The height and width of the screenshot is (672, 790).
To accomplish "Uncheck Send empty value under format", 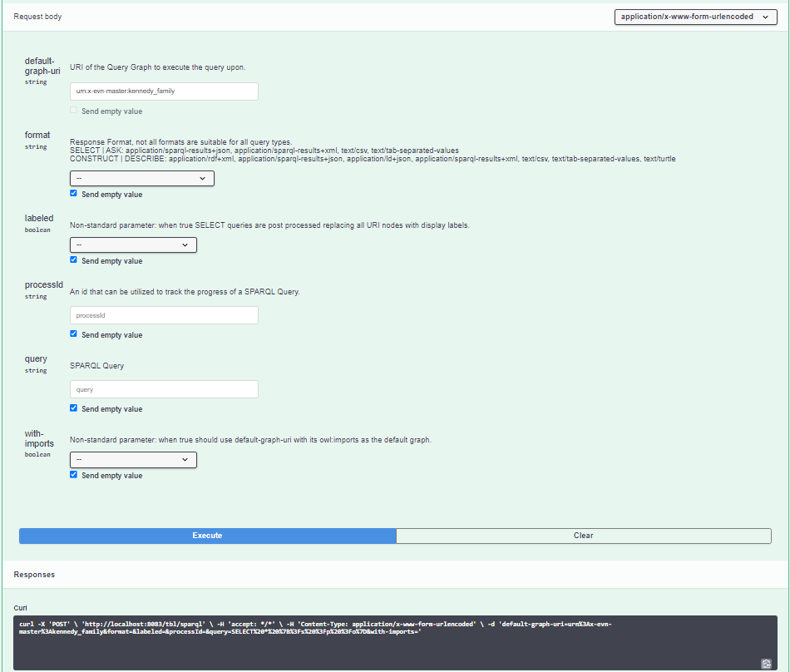I will [73, 192].
